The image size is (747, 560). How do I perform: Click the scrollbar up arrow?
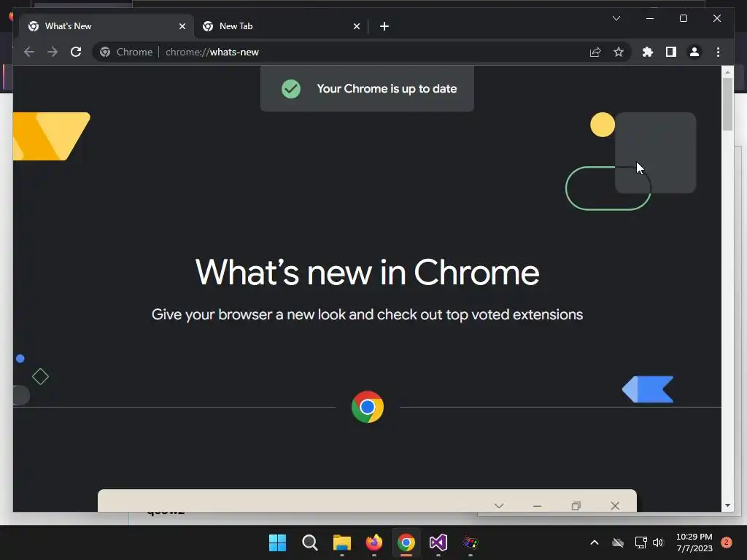727,72
